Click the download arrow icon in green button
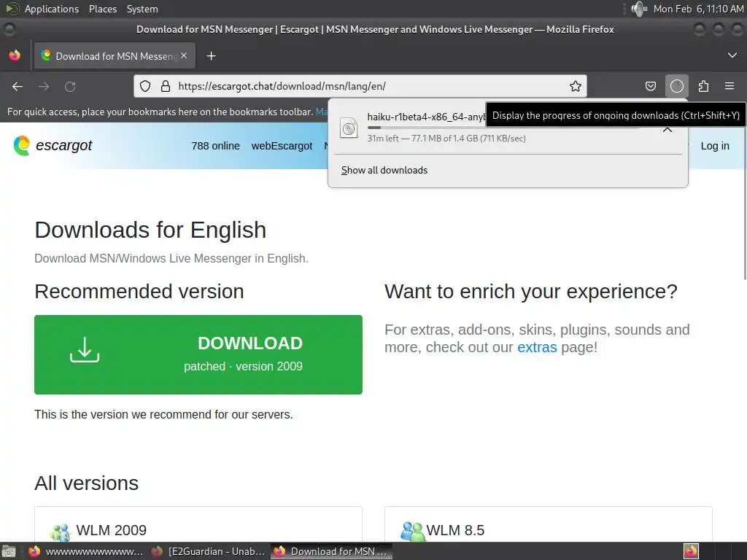747x560 pixels. 85,350
